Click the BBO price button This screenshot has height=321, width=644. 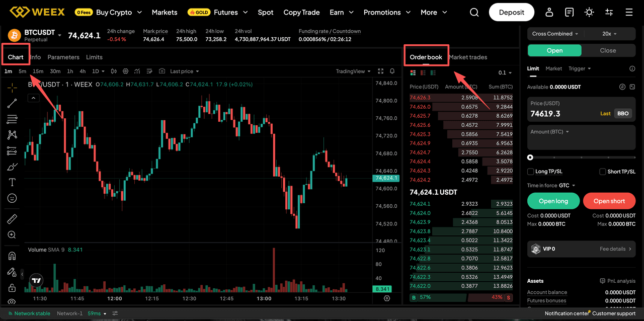623,114
